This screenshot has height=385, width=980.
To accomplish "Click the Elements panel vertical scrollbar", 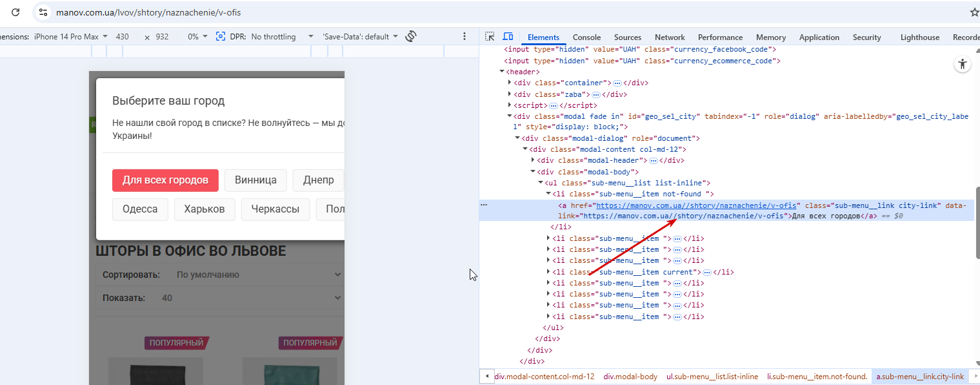I will pyautogui.click(x=977, y=223).
